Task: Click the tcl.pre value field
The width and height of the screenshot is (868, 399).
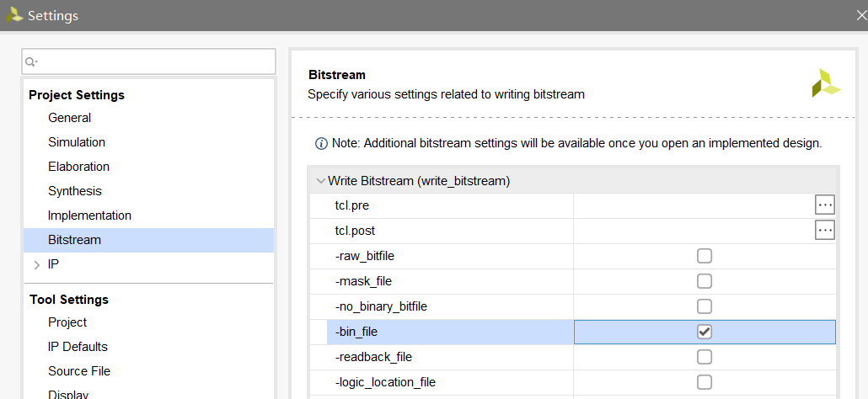Action: pos(693,205)
